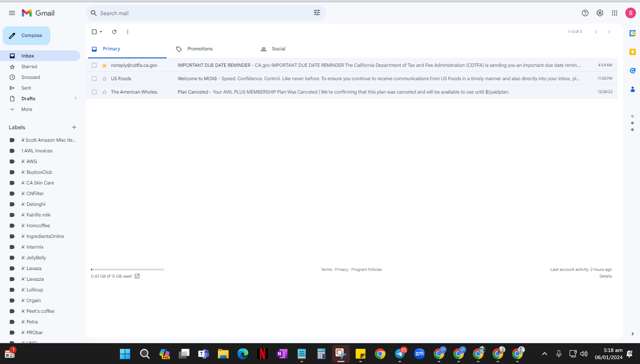
Task: Open the Program Policies link
Action: 366,270
